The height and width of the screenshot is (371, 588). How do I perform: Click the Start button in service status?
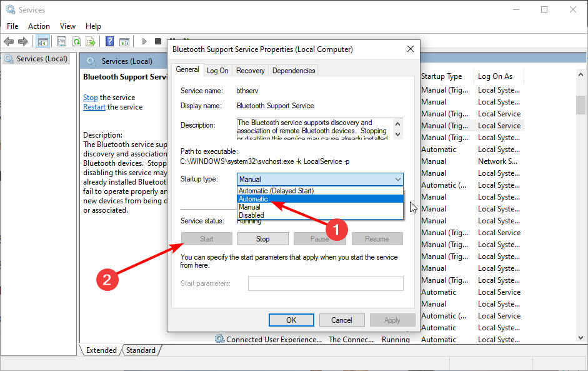(207, 239)
